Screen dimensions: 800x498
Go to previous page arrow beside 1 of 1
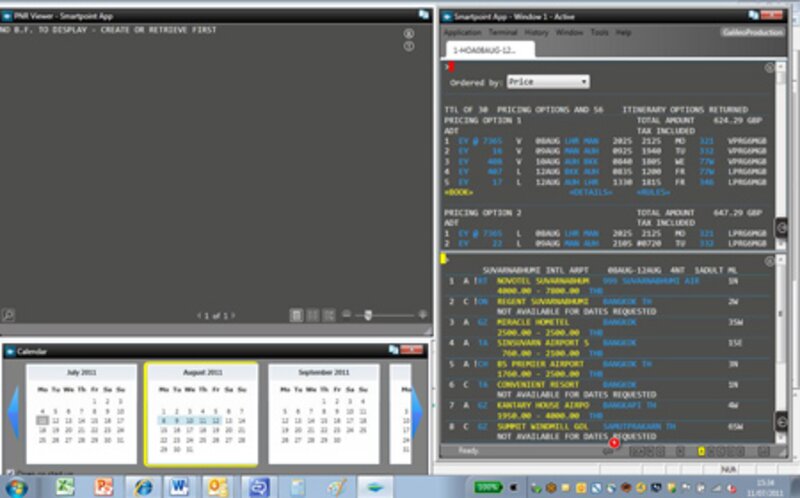(199, 316)
